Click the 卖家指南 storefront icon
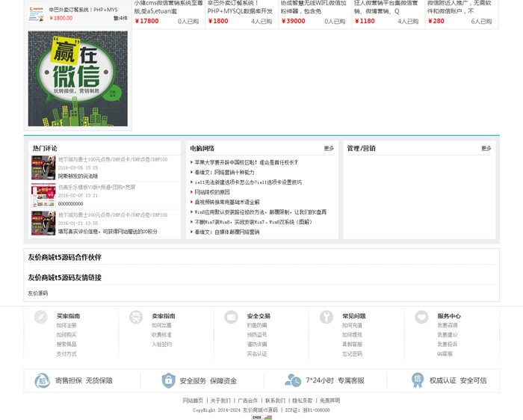The image size is (523, 420). (136, 317)
